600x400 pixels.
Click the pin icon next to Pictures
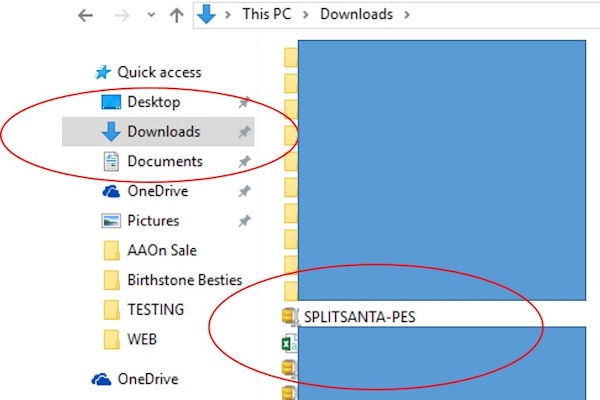[x=244, y=221]
